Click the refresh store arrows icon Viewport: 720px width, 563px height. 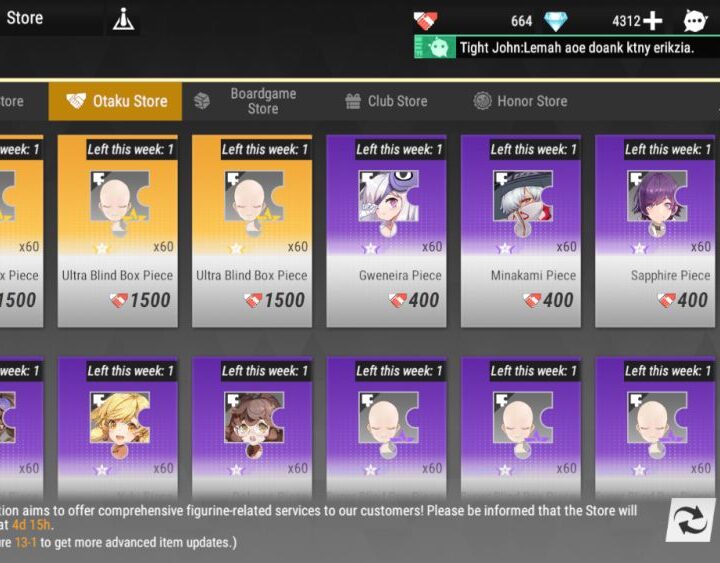pos(691,520)
